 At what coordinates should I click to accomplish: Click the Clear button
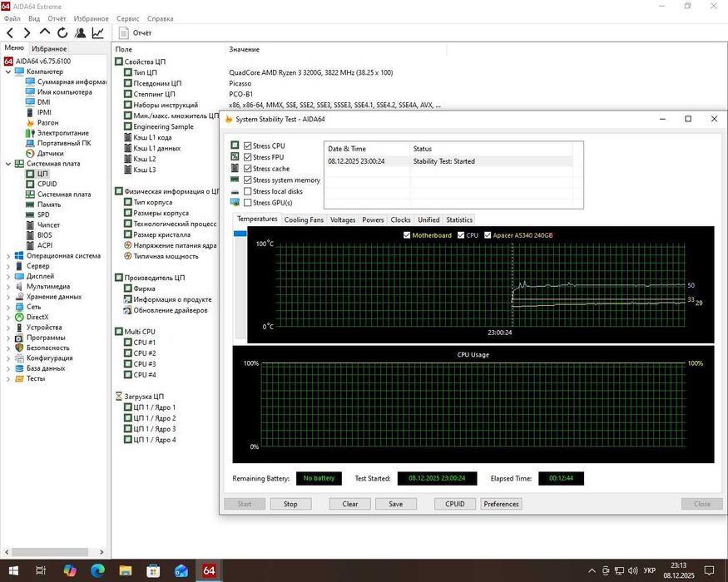pyautogui.click(x=350, y=504)
